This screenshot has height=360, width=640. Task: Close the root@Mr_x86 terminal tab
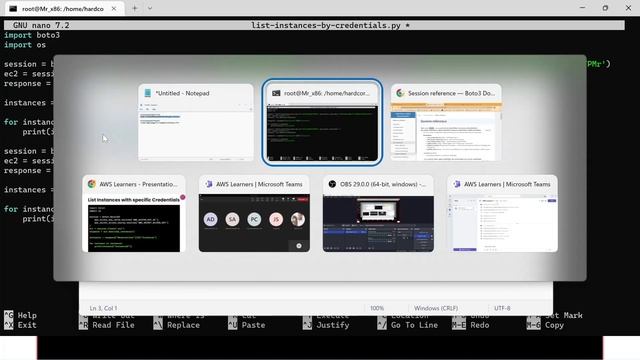coord(114,9)
